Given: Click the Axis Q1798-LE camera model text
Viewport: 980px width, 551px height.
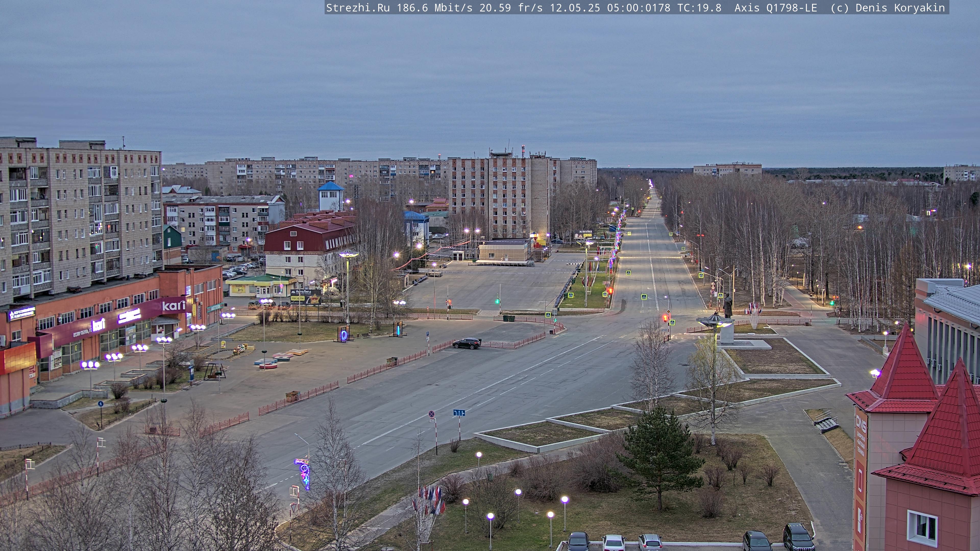Looking at the screenshot, I should point(776,8).
